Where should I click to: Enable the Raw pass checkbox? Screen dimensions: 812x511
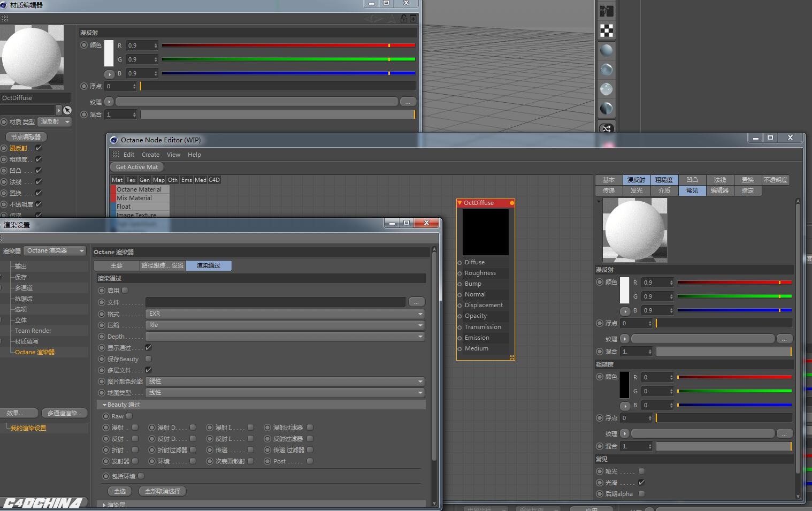click(129, 416)
